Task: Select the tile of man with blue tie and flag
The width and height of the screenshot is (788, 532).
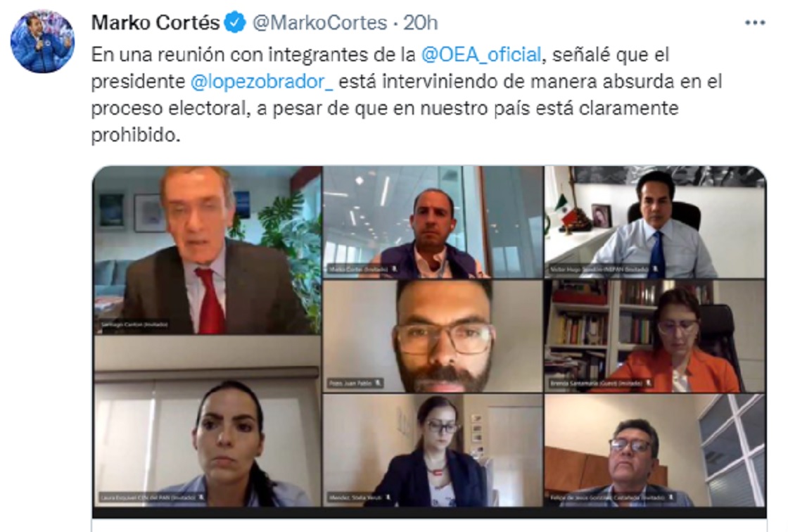Action: [655, 222]
